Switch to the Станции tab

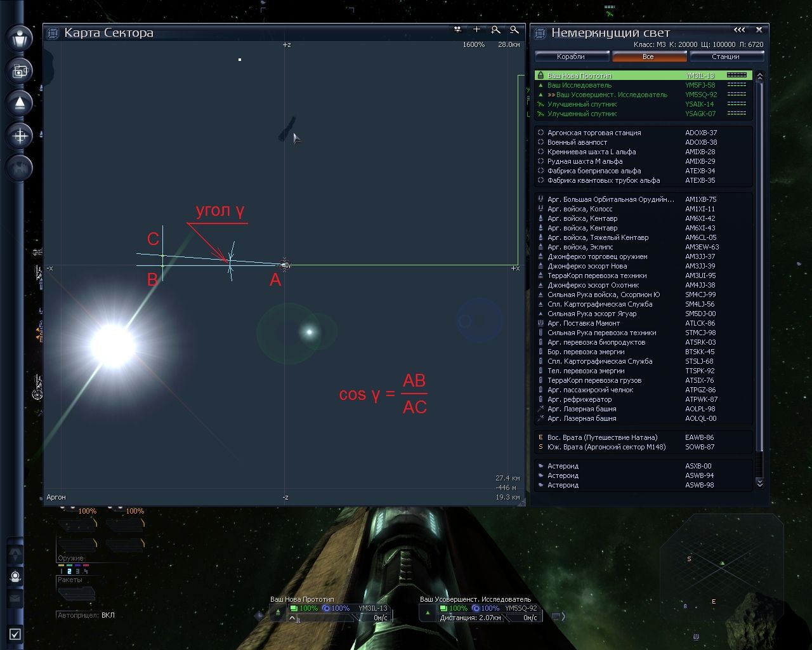(726, 56)
